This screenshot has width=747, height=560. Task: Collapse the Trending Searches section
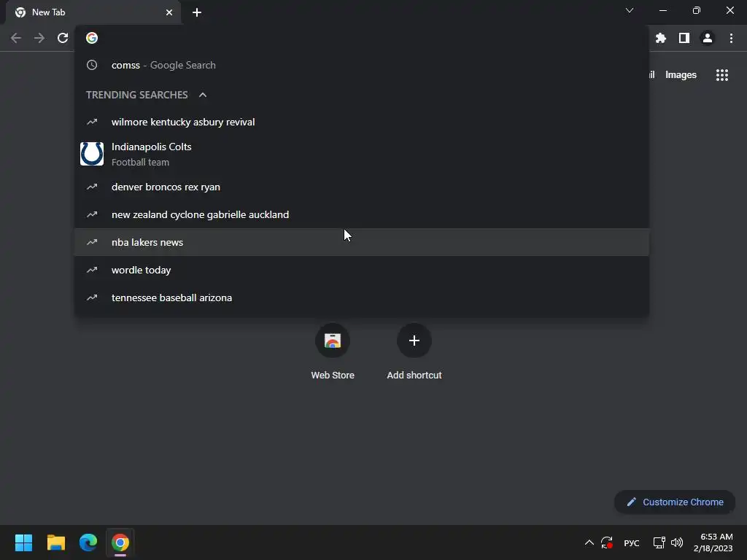point(203,95)
